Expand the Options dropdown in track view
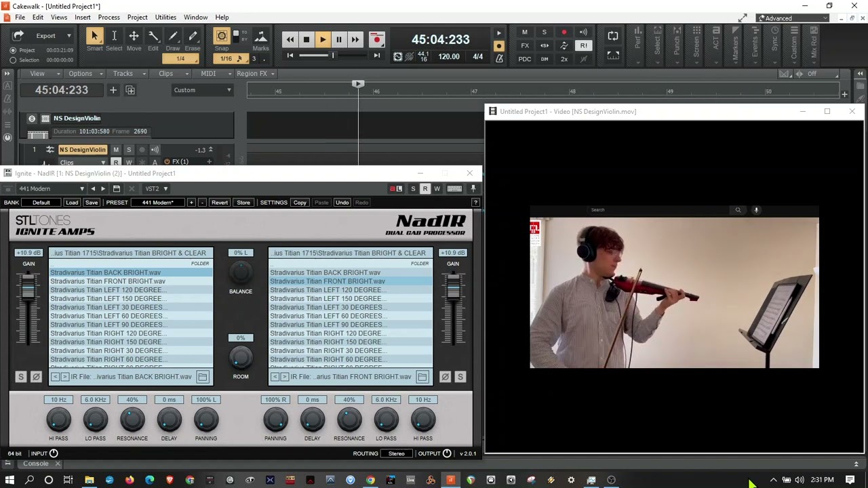The width and height of the screenshot is (868, 488). [85, 73]
